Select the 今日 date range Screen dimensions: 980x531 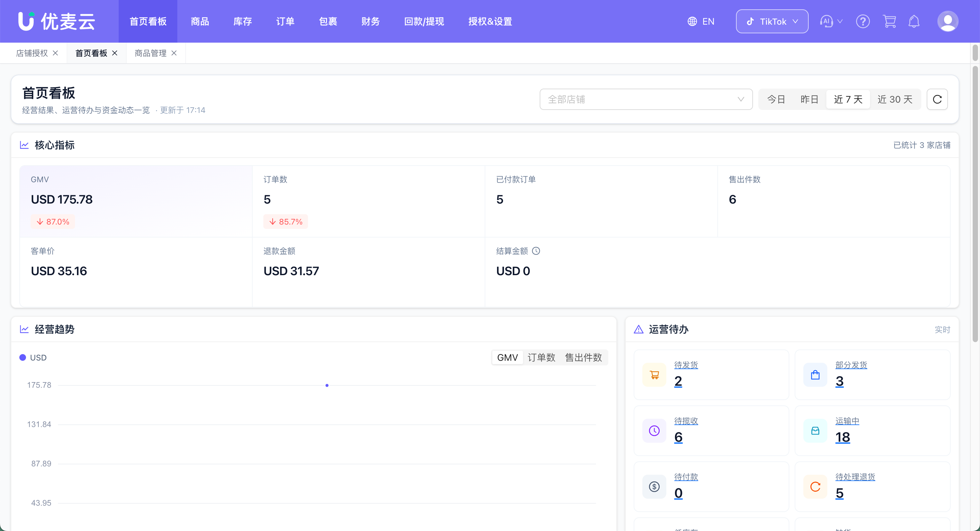click(776, 99)
